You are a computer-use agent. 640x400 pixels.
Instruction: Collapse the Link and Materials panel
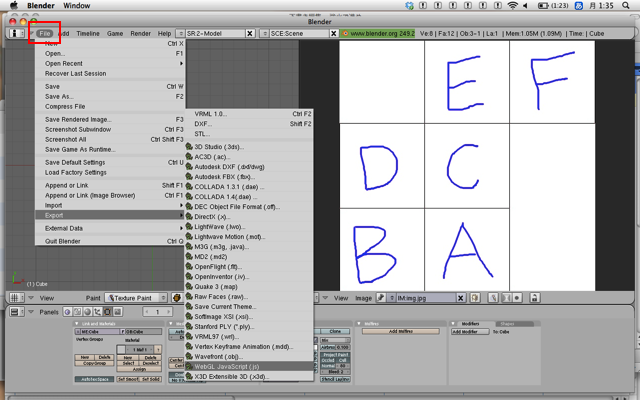(77, 324)
